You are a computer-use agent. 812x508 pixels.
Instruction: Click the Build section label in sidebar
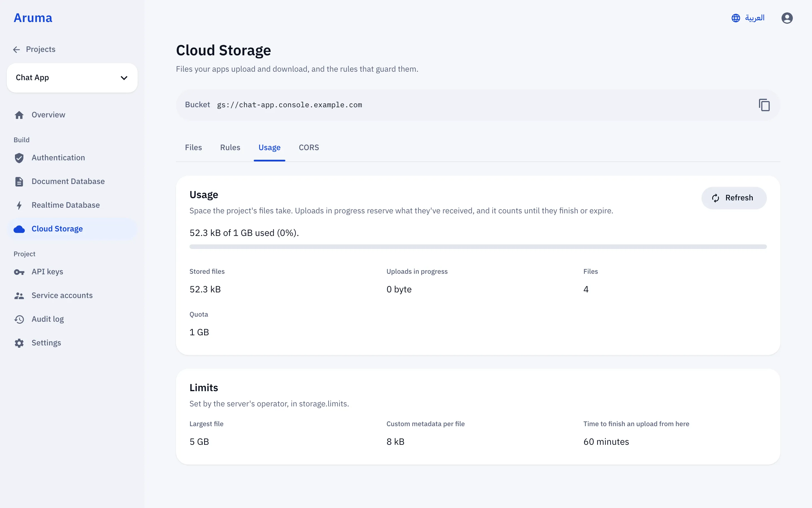pos(21,140)
